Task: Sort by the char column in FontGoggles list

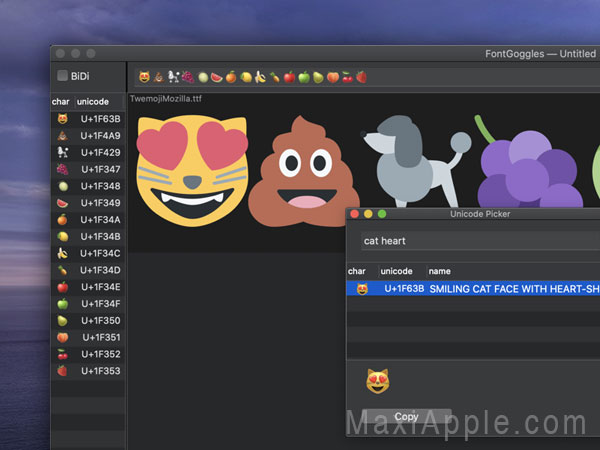Action: tap(62, 102)
